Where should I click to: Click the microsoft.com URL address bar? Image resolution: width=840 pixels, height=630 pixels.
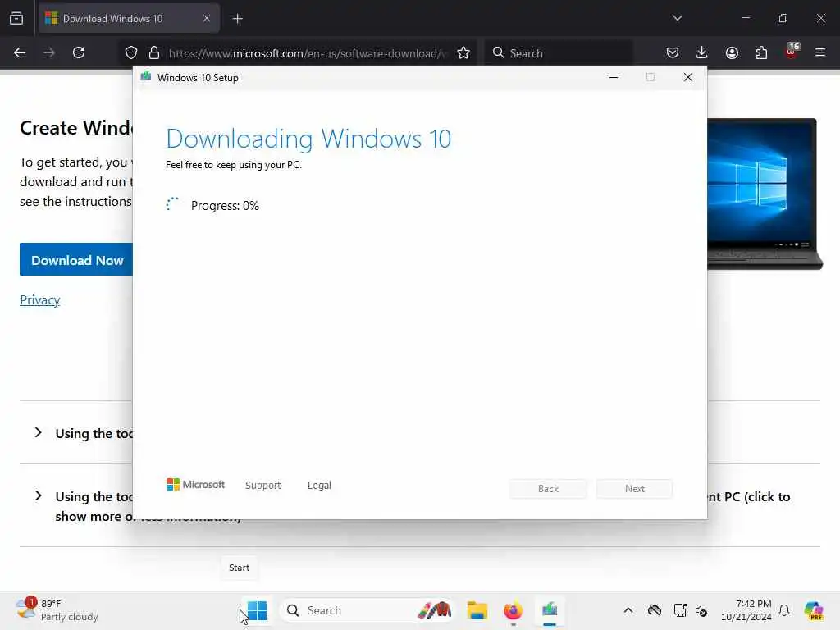[307, 53]
